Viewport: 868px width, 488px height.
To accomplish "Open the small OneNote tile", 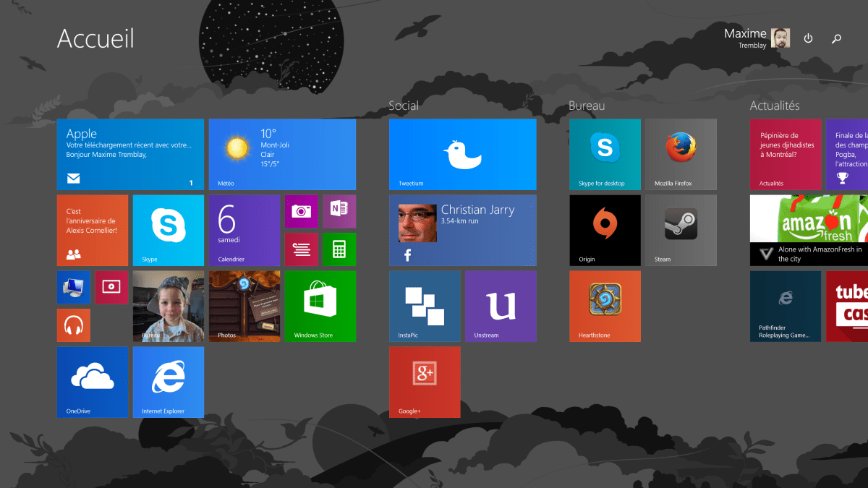I will pos(339,211).
